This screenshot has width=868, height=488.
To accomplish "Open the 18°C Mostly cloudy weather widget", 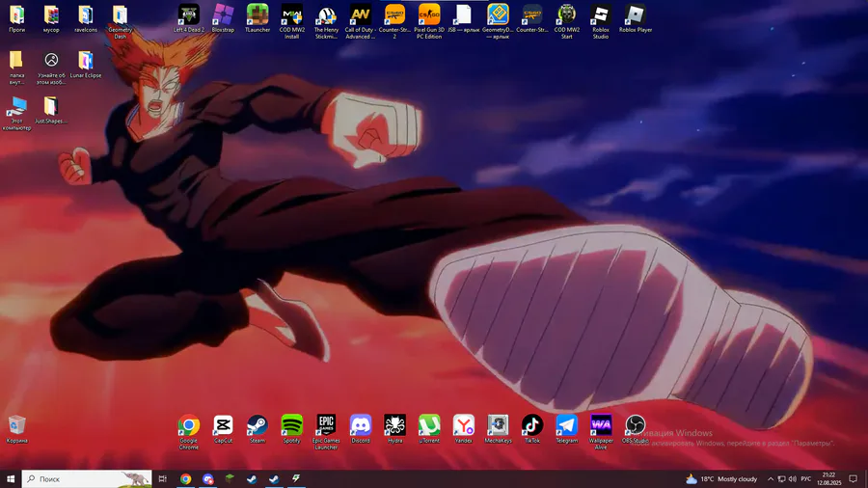I will pyautogui.click(x=721, y=478).
